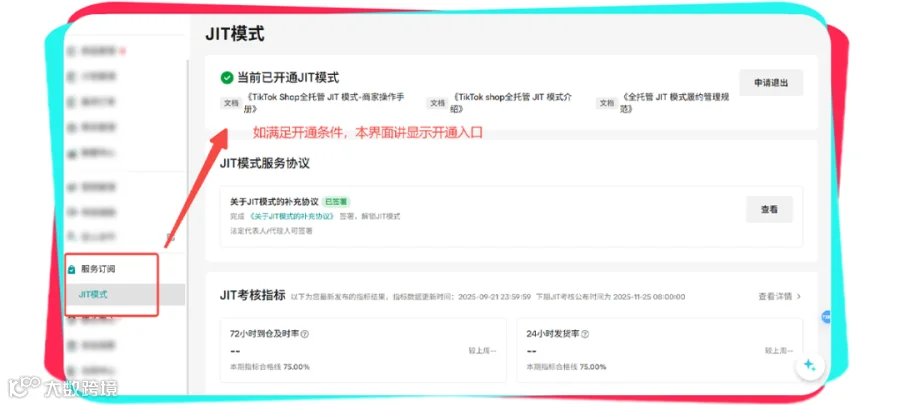Click the 72小时到仓及时率 metric card
This screenshot has width=900, height=405.
(x=363, y=350)
